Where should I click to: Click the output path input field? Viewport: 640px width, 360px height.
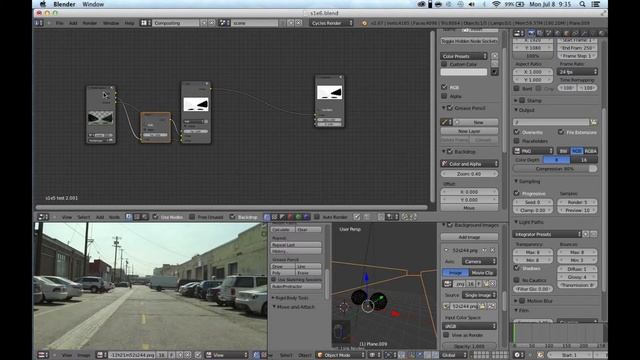[x=551, y=122]
